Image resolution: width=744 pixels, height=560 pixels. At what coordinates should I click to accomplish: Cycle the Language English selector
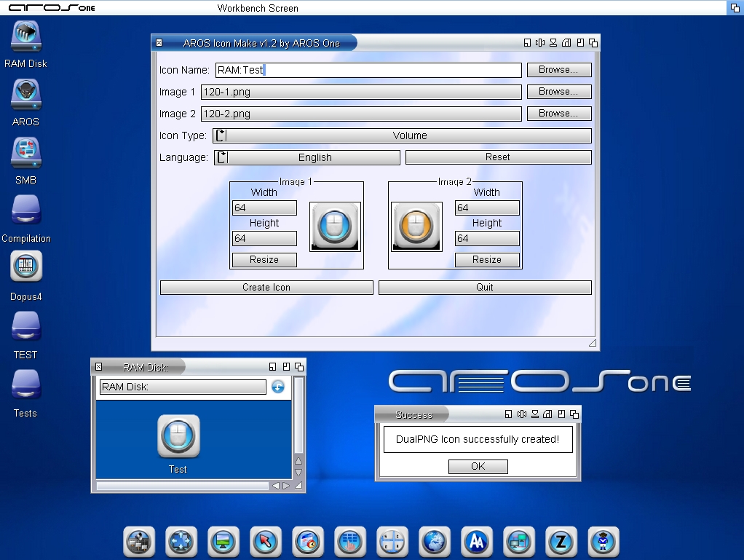pos(307,157)
